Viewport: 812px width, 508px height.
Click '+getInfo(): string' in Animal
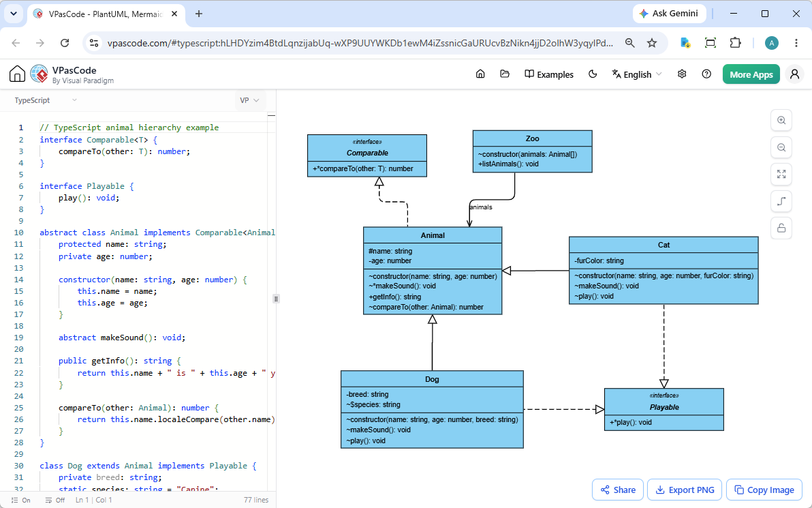394,297
